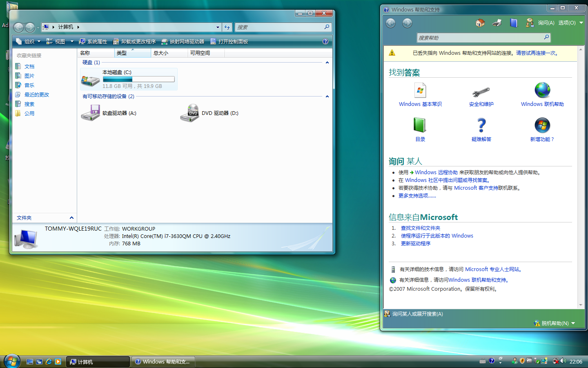Click 打开控制面板 toolbar item
Screen dimensions: 588x368
pos(229,41)
